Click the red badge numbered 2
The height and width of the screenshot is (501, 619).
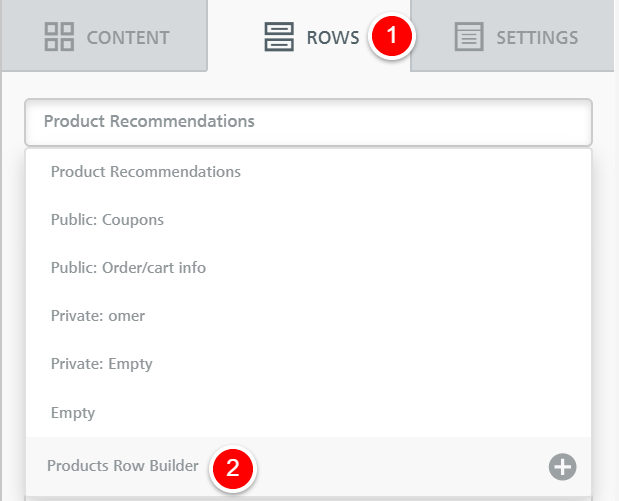233,469
